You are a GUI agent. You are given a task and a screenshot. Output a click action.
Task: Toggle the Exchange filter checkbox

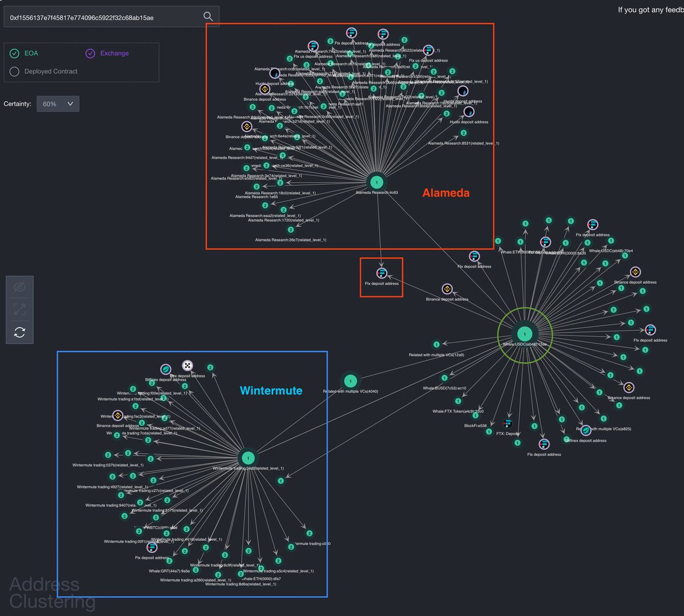(x=90, y=53)
